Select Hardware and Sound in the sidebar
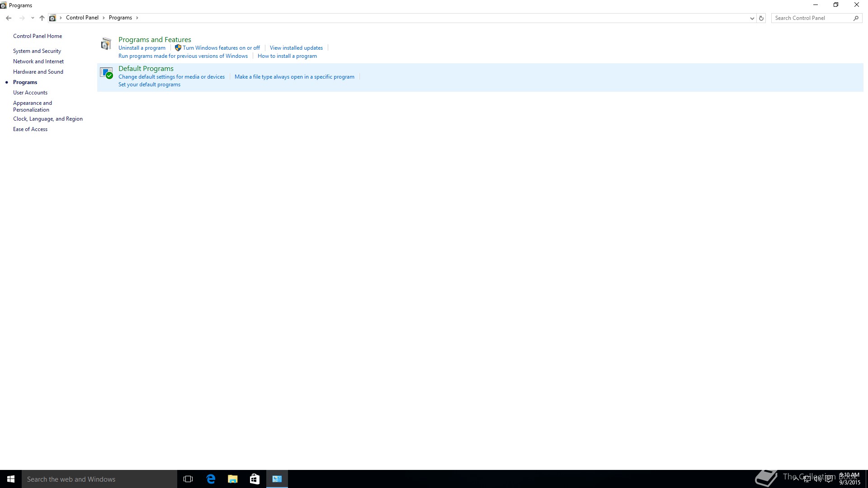 pos(38,72)
